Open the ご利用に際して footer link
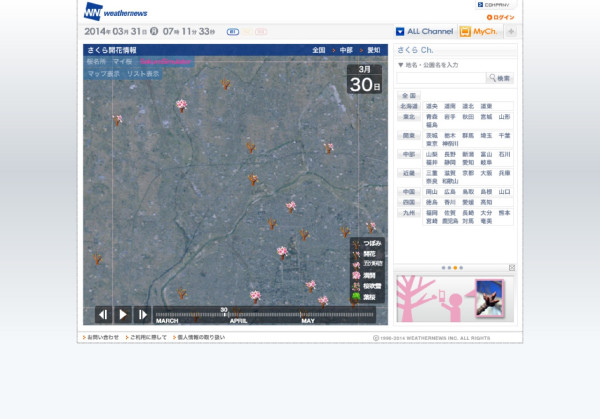Viewport: 600px width, 419px height. click(146, 337)
